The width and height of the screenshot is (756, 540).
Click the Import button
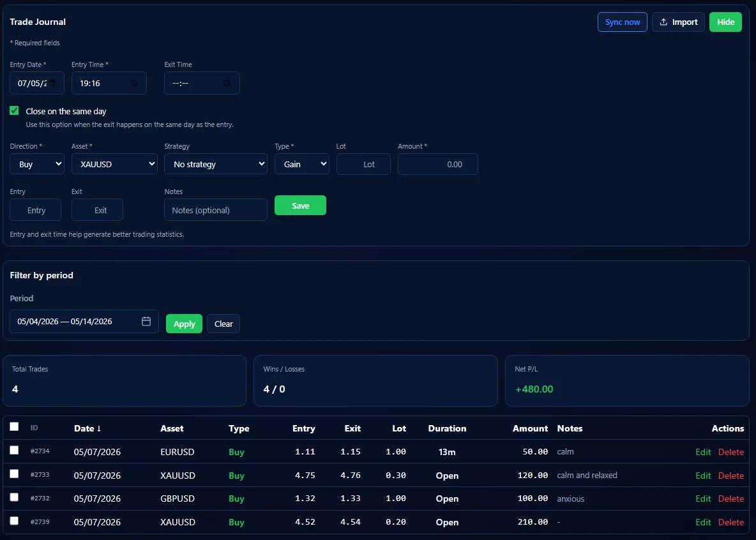[678, 22]
